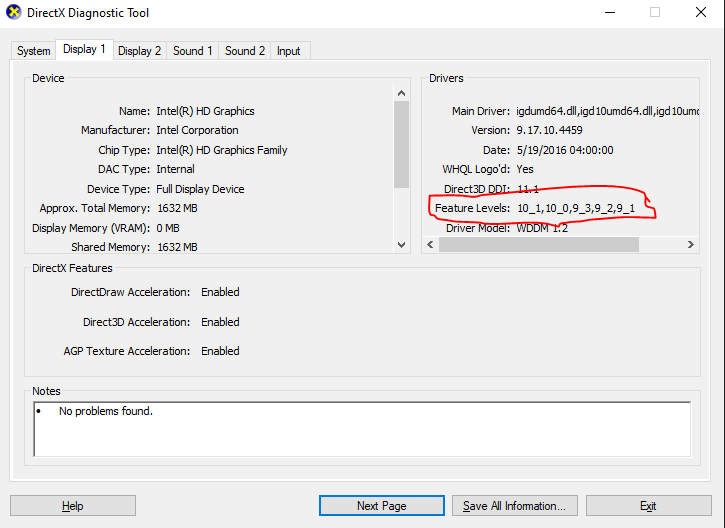Minimize the DirectX Diagnostic Tool window
This screenshot has height=528, width=725.
[610, 12]
